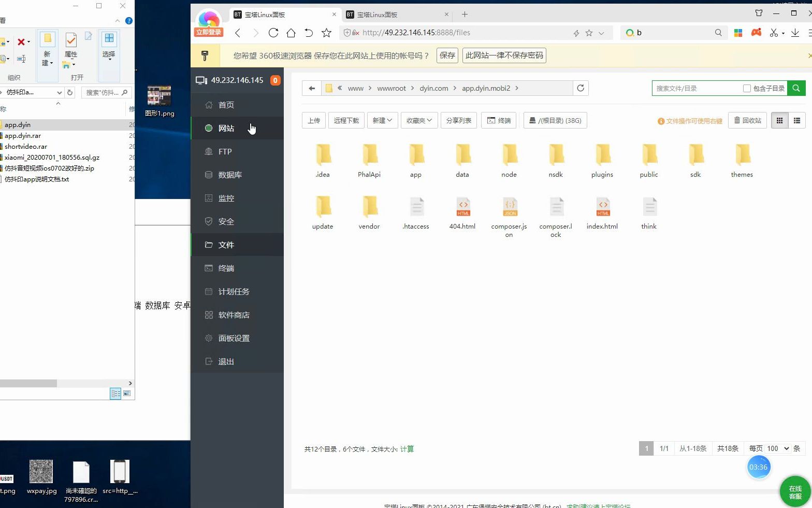Toggle 包含子目录 checkbox
Viewport: 812px width, 508px height.
(747, 88)
